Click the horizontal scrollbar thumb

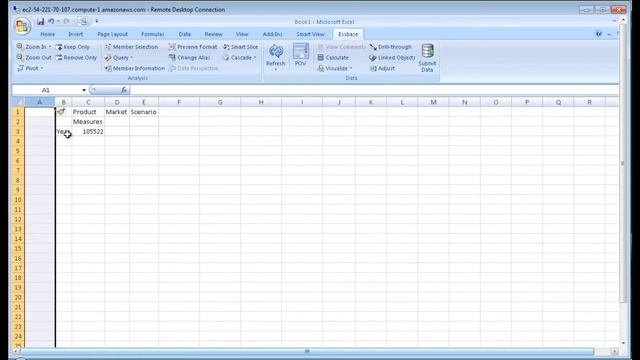(307, 351)
